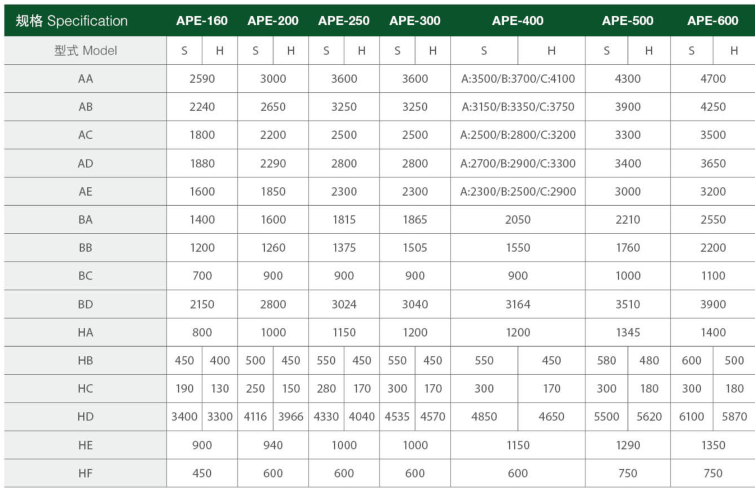Click the 4116 value in HD row
The width and height of the screenshot is (755, 488).
(x=255, y=416)
